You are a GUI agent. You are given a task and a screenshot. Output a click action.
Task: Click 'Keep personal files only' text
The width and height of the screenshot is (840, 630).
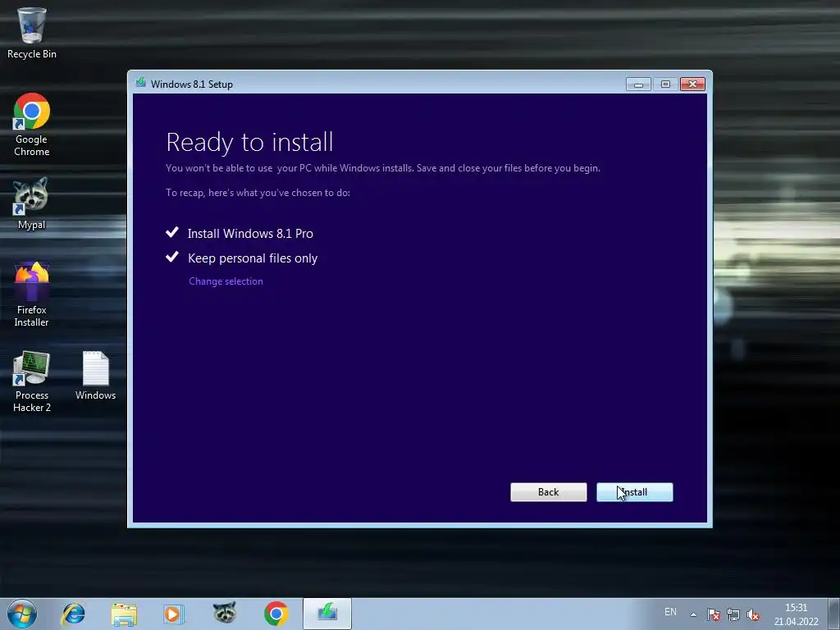click(253, 258)
